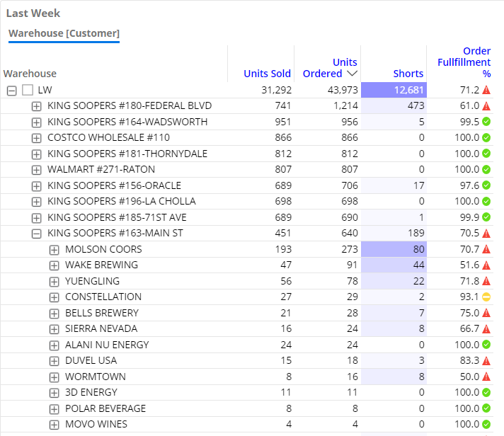Collapse the LW warehouse row
This screenshot has height=436, width=504.
(x=11, y=91)
